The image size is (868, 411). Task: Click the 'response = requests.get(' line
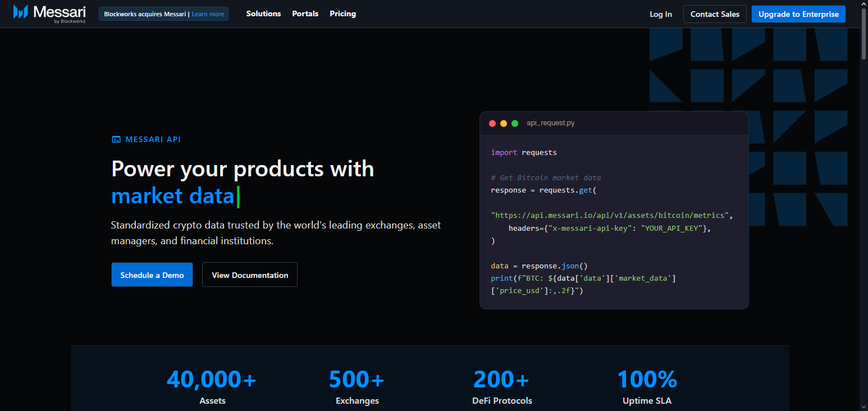[x=543, y=190]
